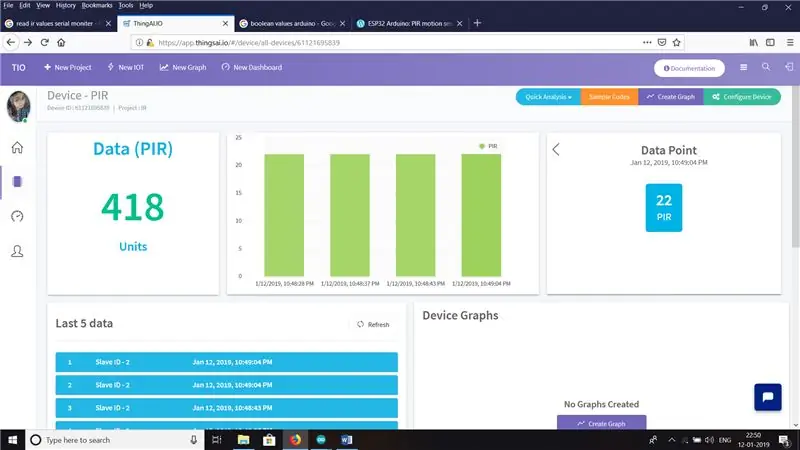Go back with Data Point left chevron
800x450 pixels.
pyautogui.click(x=556, y=149)
